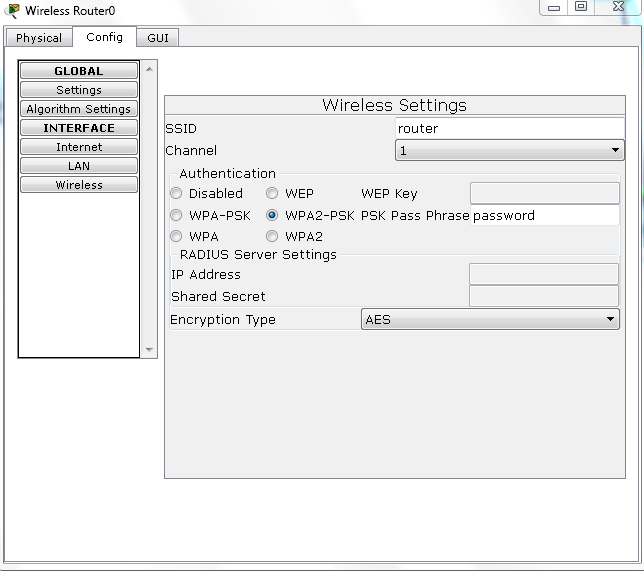Screen dimensions: 644x576
Task: Choose WPA authentication mode
Action: pos(177,237)
